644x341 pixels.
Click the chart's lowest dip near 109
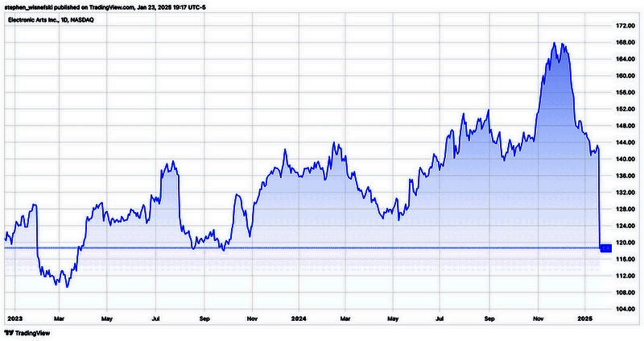68,286
